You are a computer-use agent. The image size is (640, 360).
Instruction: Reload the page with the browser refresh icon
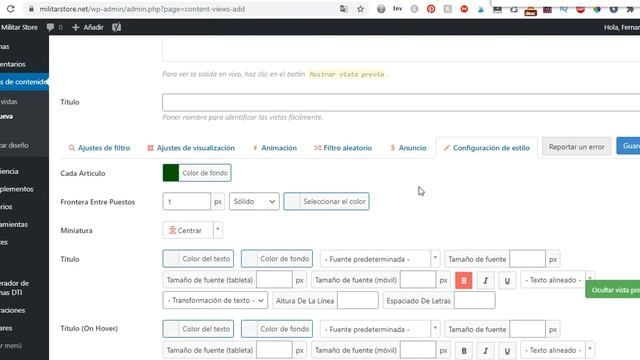click(11, 9)
